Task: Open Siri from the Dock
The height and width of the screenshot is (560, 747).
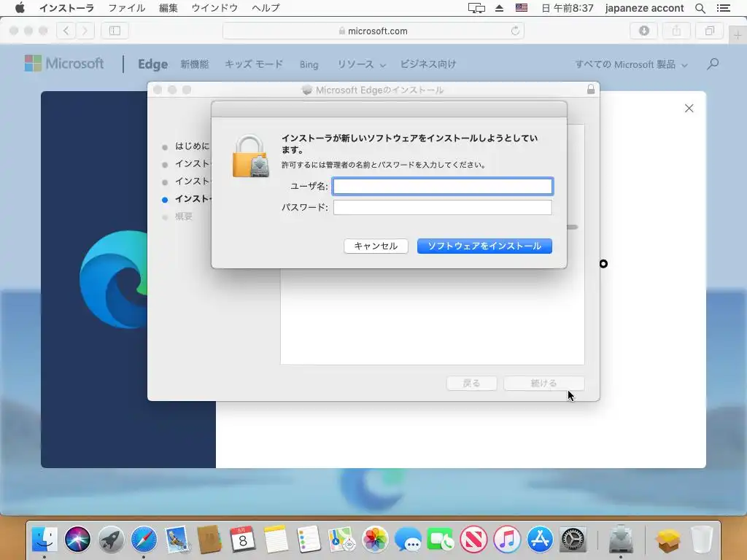Action: pos(77,540)
